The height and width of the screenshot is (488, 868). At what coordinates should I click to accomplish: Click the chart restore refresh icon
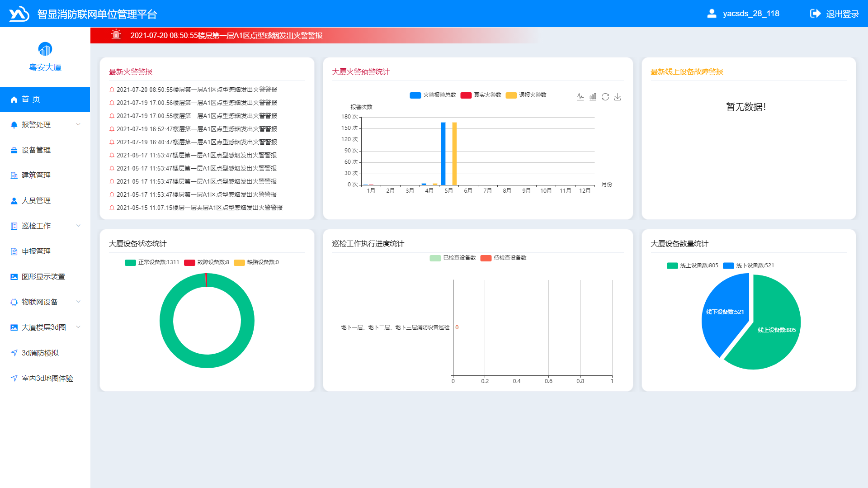[605, 97]
